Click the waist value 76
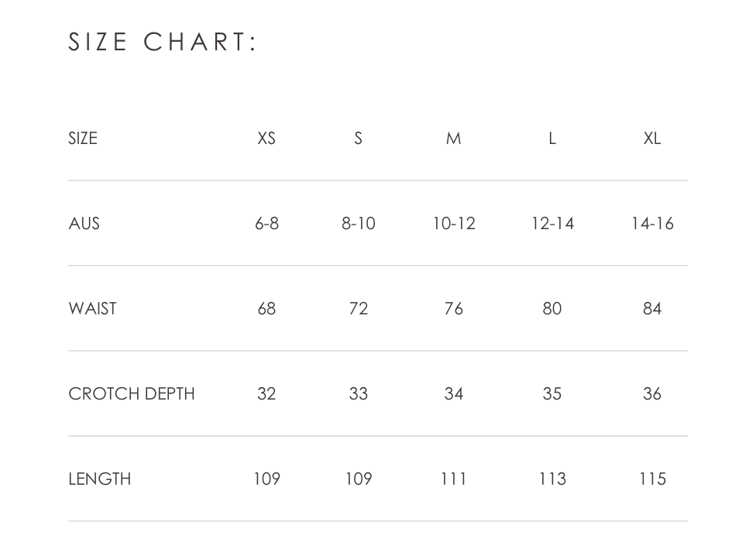This screenshot has height=542, width=756. pyautogui.click(x=454, y=308)
